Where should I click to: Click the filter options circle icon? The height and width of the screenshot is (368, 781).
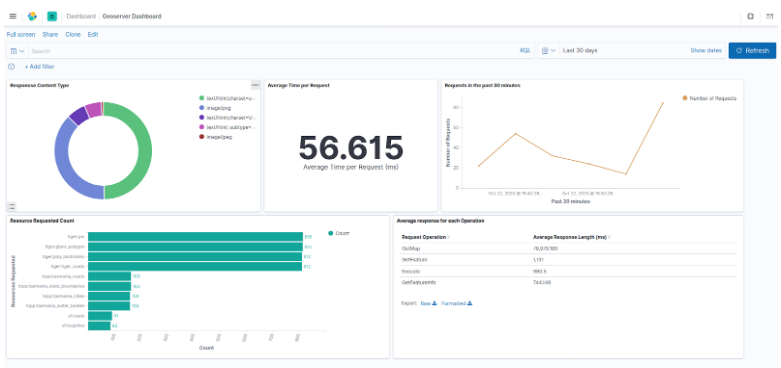click(x=11, y=67)
